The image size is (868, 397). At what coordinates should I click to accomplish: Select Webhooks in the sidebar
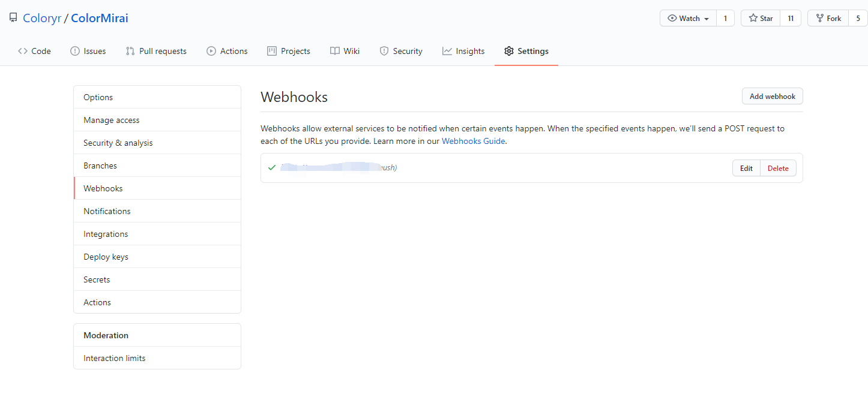tap(157, 188)
